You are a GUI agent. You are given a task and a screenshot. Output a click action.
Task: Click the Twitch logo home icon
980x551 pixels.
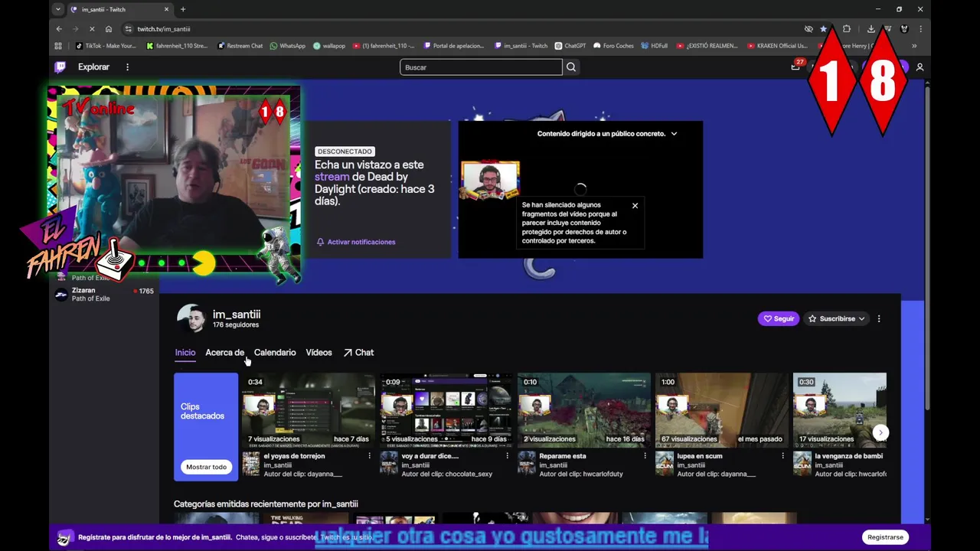pos(60,67)
